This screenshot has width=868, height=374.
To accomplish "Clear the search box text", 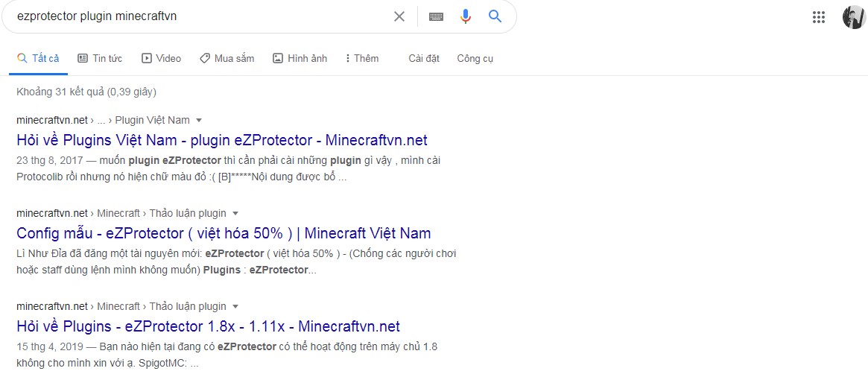I will 399,16.
